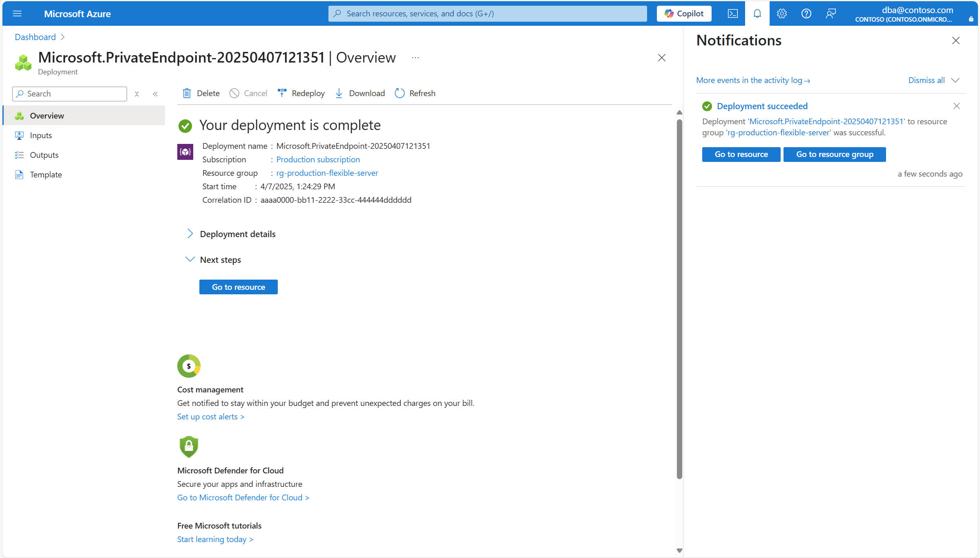Viewport: 980px width, 558px height.
Task: Expand the Dismiss all dropdown chevron
Action: tap(955, 80)
